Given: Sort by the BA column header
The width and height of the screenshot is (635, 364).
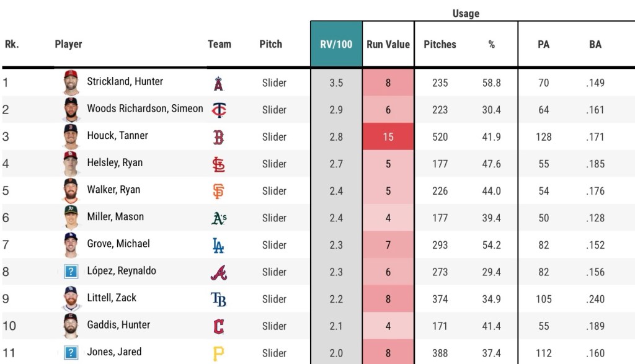Looking at the screenshot, I should pyautogui.click(x=595, y=44).
